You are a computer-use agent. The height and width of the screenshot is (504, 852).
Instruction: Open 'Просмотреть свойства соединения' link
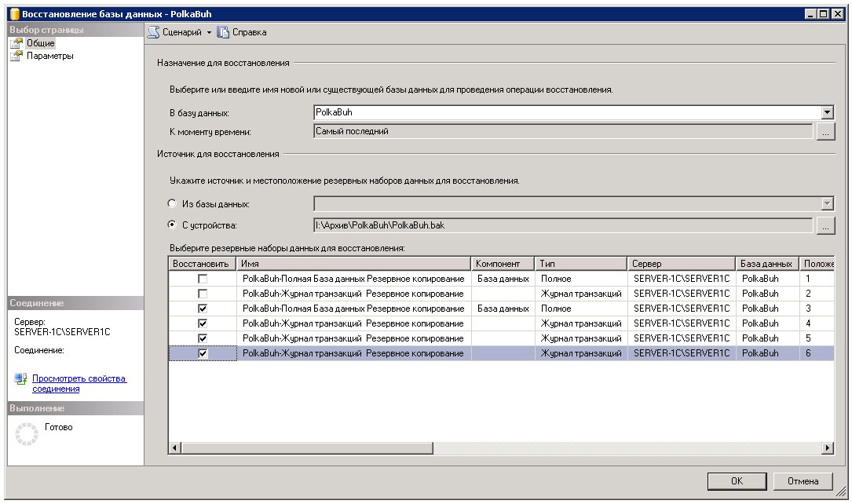click(x=79, y=384)
